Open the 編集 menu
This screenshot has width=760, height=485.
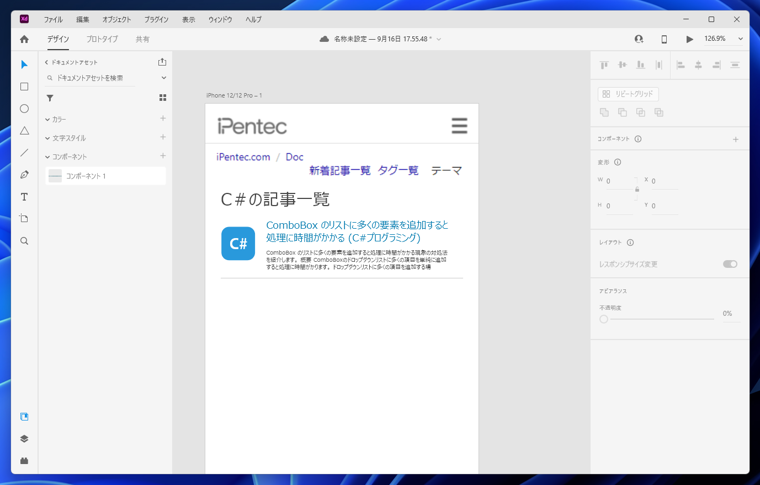click(82, 19)
